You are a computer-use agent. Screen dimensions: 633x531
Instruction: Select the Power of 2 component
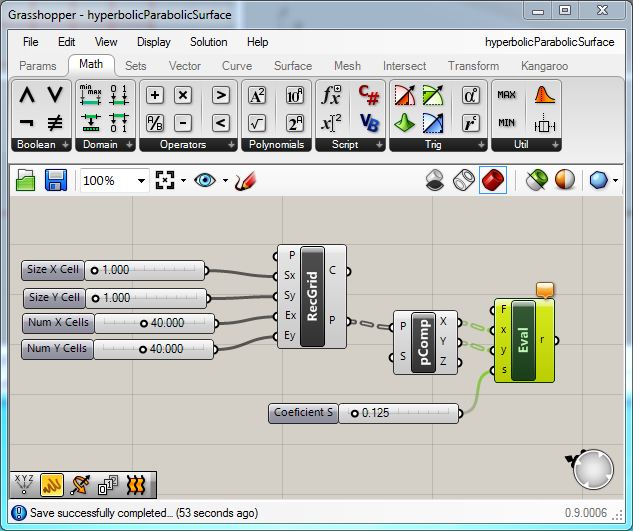[295, 123]
